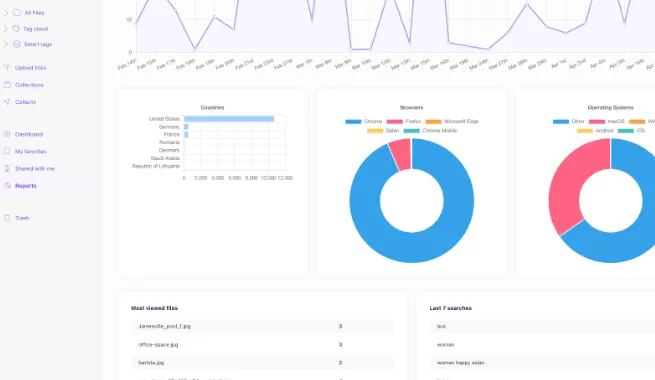Open My favorites
The width and height of the screenshot is (655, 380).
[30, 152]
